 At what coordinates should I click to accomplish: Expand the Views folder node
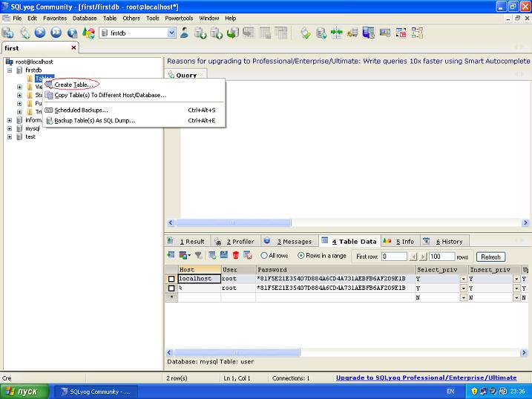19,87
